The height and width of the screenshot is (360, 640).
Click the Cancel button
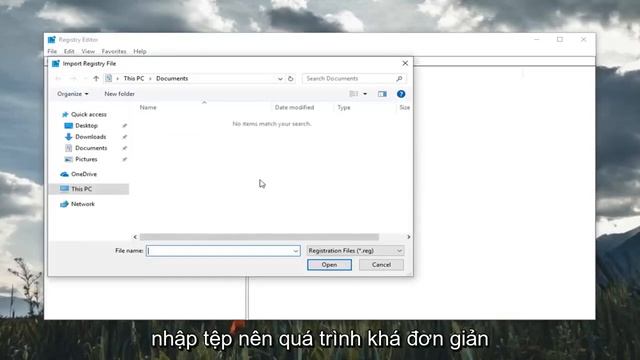click(381, 265)
